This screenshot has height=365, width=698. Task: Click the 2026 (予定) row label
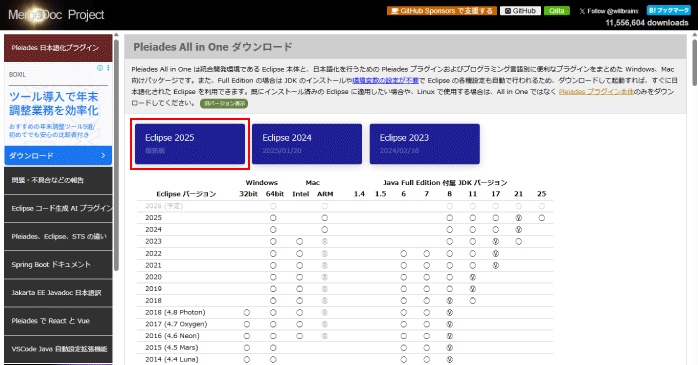164,206
